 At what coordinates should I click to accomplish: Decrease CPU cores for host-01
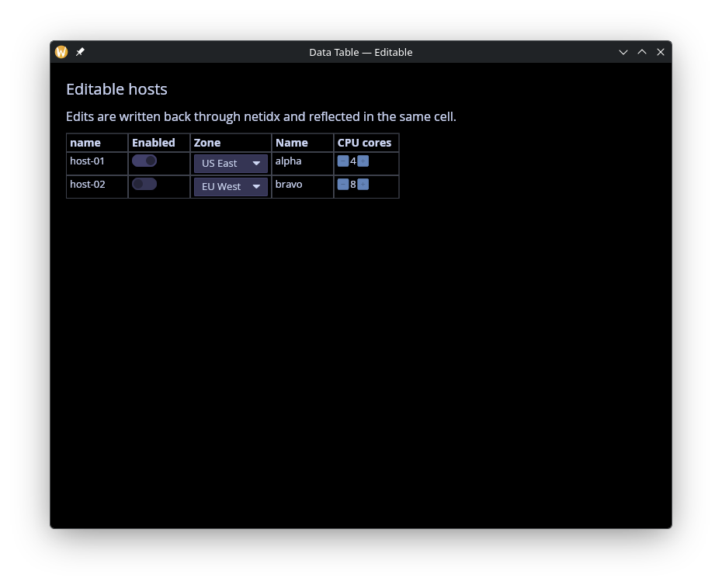(343, 161)
